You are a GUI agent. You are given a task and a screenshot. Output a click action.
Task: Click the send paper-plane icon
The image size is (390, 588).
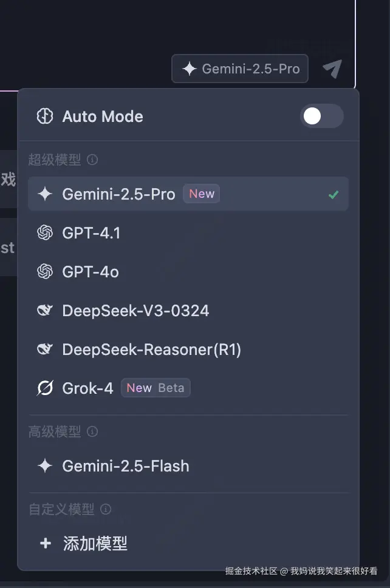(x=332, y=69)
